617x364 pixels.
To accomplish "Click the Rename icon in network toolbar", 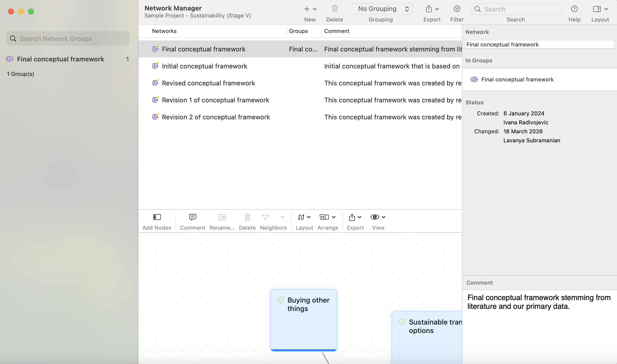I will tap(222, 217).
